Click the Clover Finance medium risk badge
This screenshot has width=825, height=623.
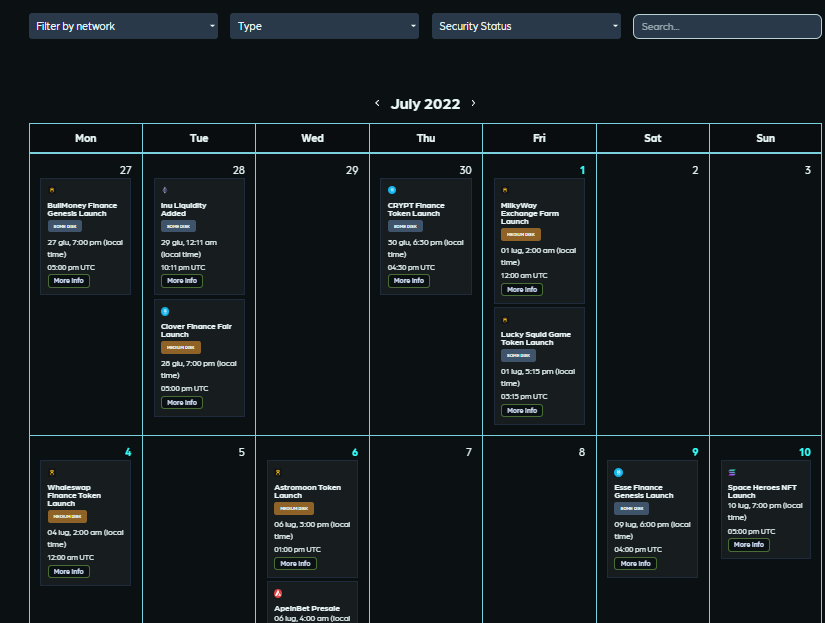pos(180,347)
